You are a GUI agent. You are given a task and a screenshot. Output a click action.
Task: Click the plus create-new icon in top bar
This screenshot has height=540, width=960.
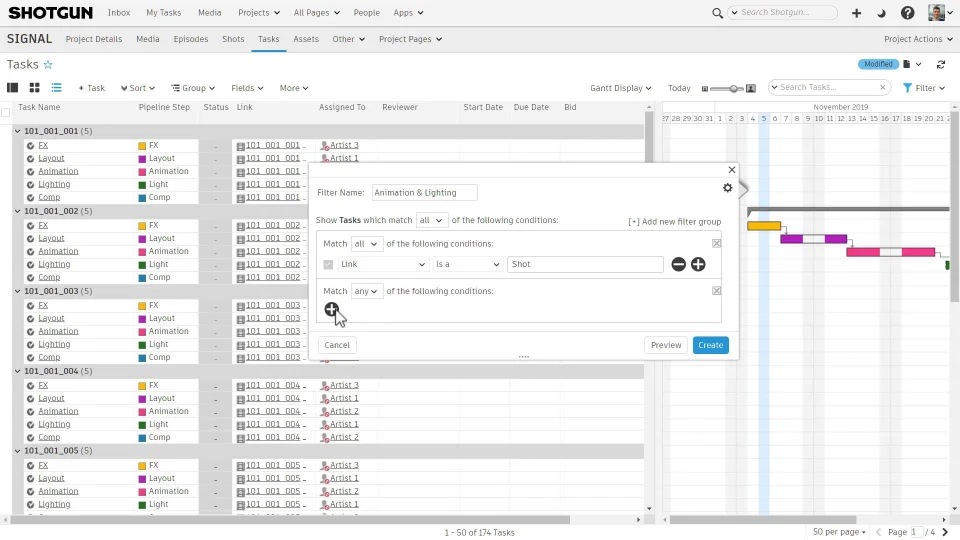857,13
